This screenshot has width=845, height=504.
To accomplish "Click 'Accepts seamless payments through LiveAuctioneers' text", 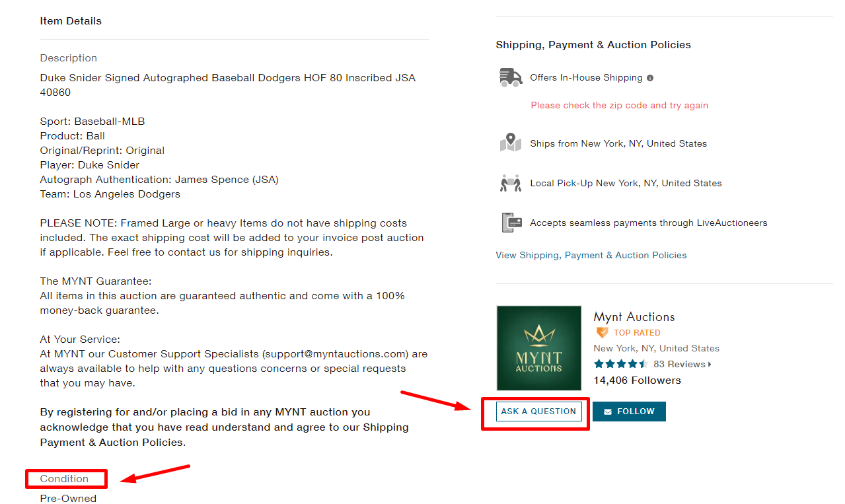I will click(x=649, y=223).
